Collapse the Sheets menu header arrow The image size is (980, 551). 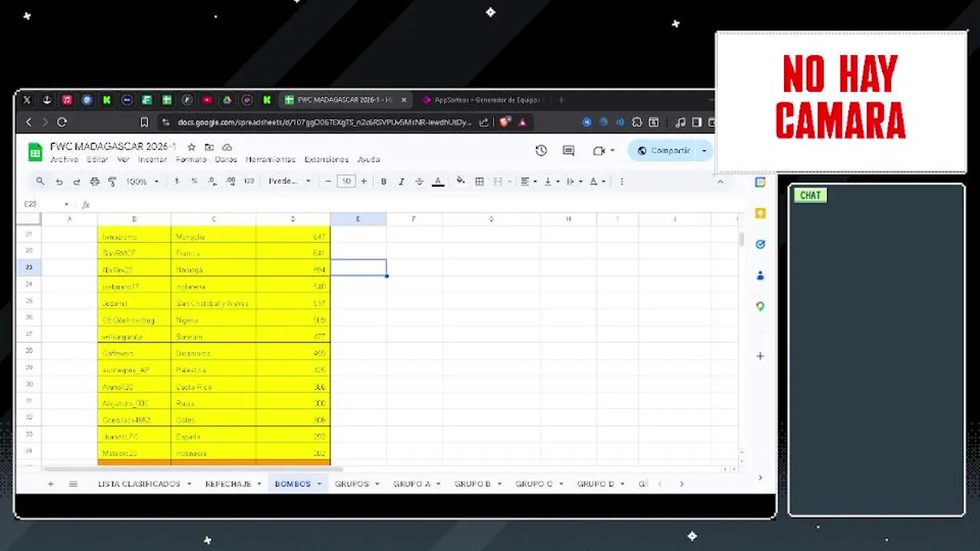pos(720,181)
